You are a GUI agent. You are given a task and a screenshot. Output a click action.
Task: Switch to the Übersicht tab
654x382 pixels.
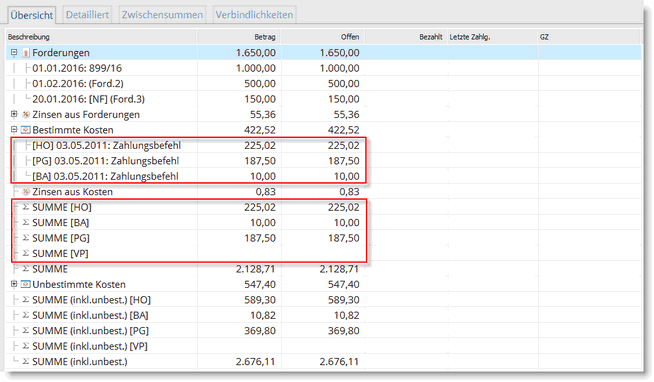coord(31,15)
